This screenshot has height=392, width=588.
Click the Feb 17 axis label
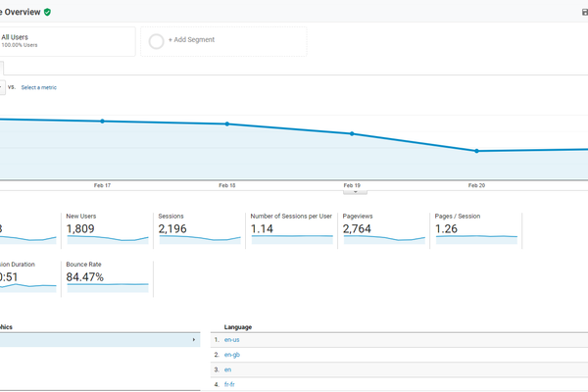pos(102,185)
